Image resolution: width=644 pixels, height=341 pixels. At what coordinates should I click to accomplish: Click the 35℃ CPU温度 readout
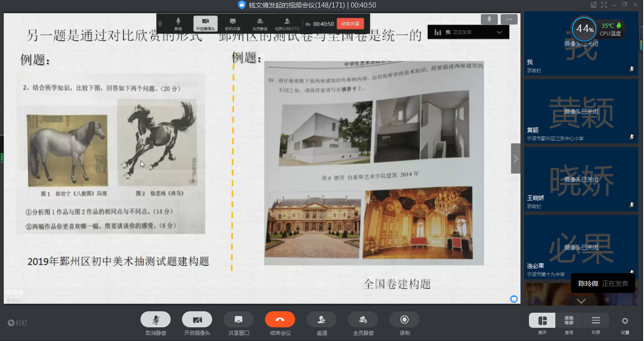611,29
